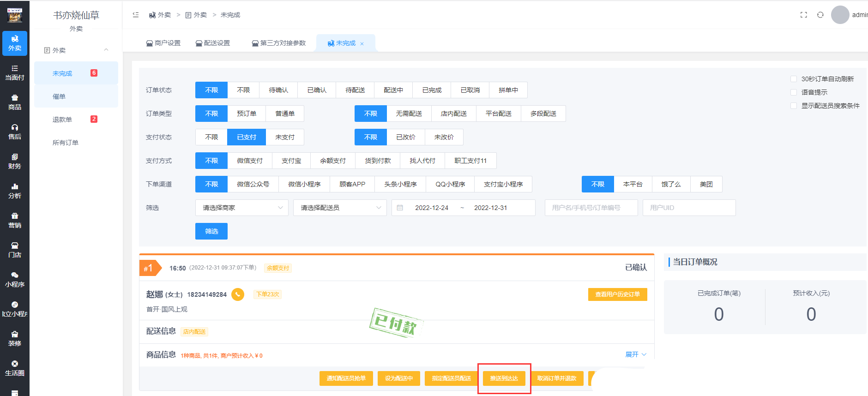The height and width of the screenshot is (396, 868).
Task: Open the 财务 finance sidebar icon
Action: point(15,162)
